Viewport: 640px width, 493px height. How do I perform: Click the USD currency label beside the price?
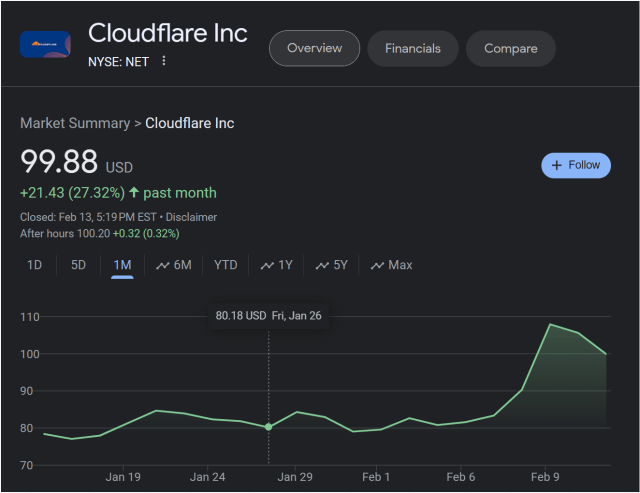tap(119, 167)
